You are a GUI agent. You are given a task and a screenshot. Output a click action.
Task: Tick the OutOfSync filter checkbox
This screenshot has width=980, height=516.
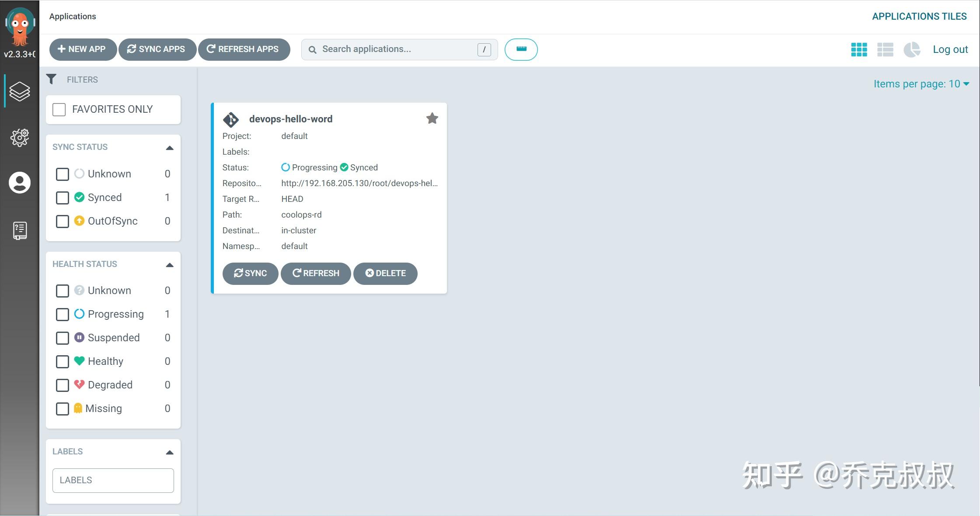63,221
